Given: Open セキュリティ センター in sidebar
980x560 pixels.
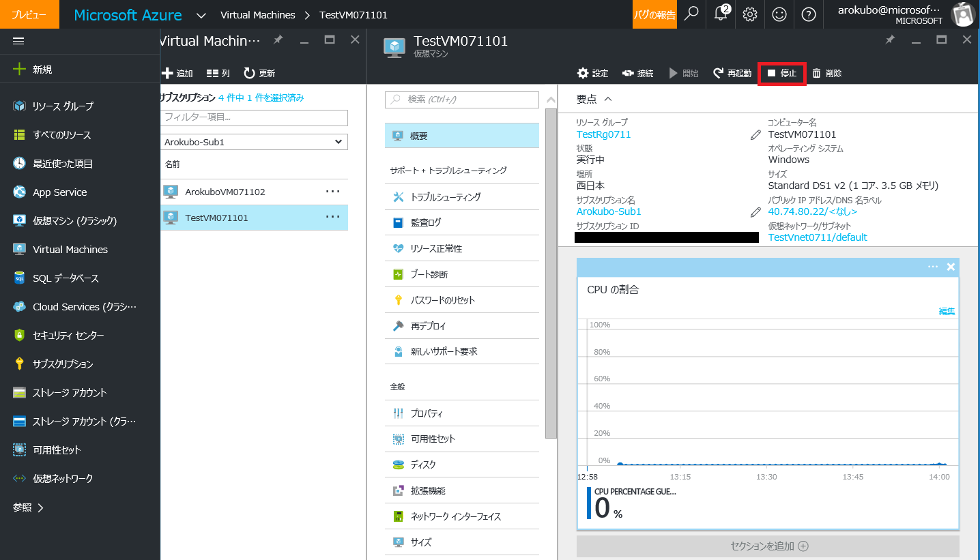Looking at the screenshot, I should pyautogui.click(x=80, y=335).
